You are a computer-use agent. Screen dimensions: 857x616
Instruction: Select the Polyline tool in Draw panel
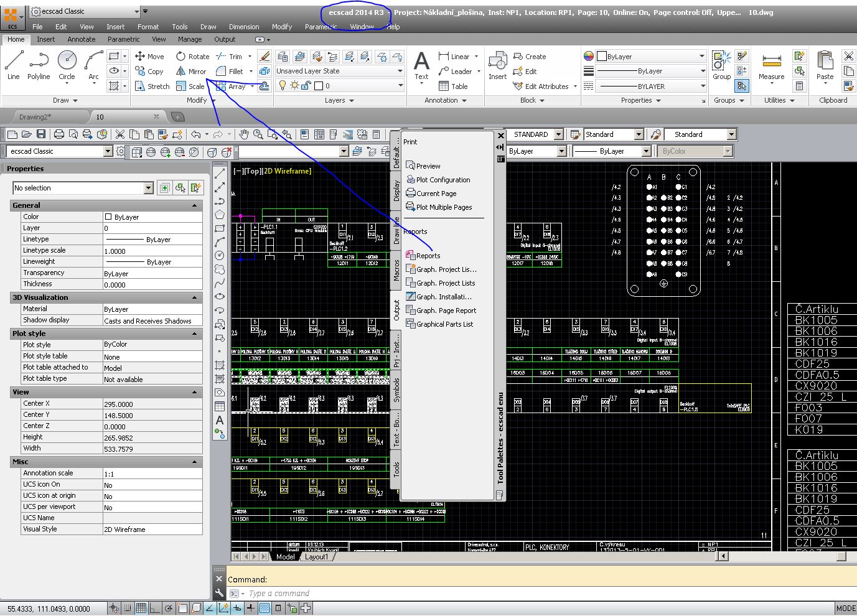(x=39, y=66)
